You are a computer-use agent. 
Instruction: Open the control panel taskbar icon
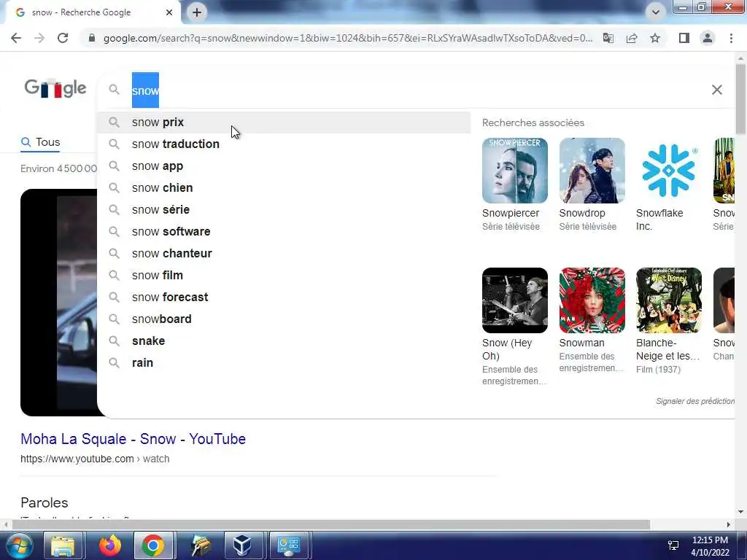click(289, 545)
